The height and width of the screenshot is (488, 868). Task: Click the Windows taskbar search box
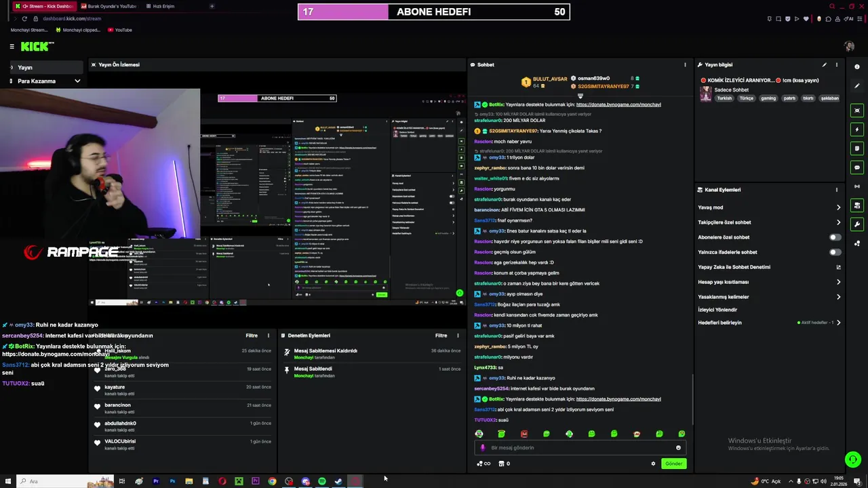[65, 481]
